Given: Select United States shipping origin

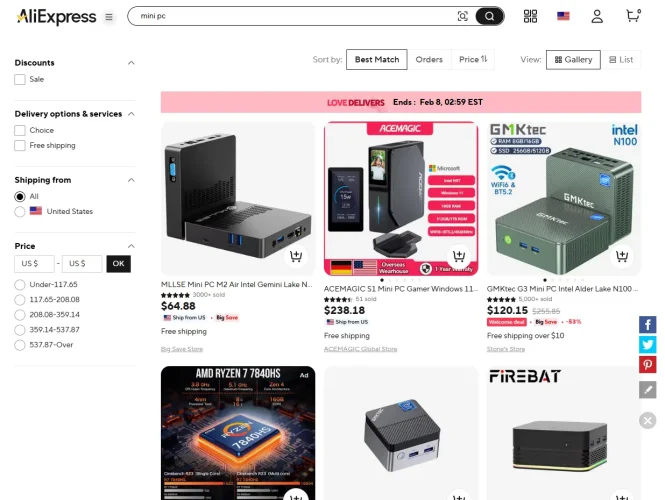Looking at the screenshot, I should pyautogui.click(x=20, y=212).
